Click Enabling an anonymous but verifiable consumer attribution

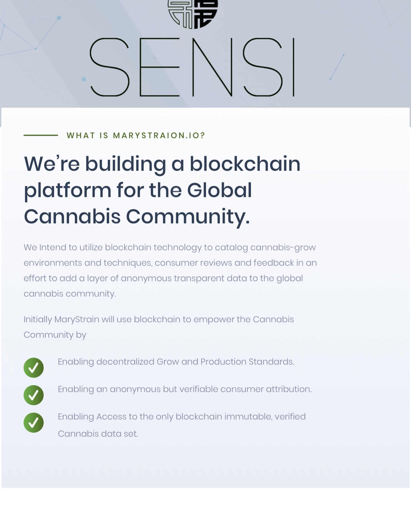point(185,389)
